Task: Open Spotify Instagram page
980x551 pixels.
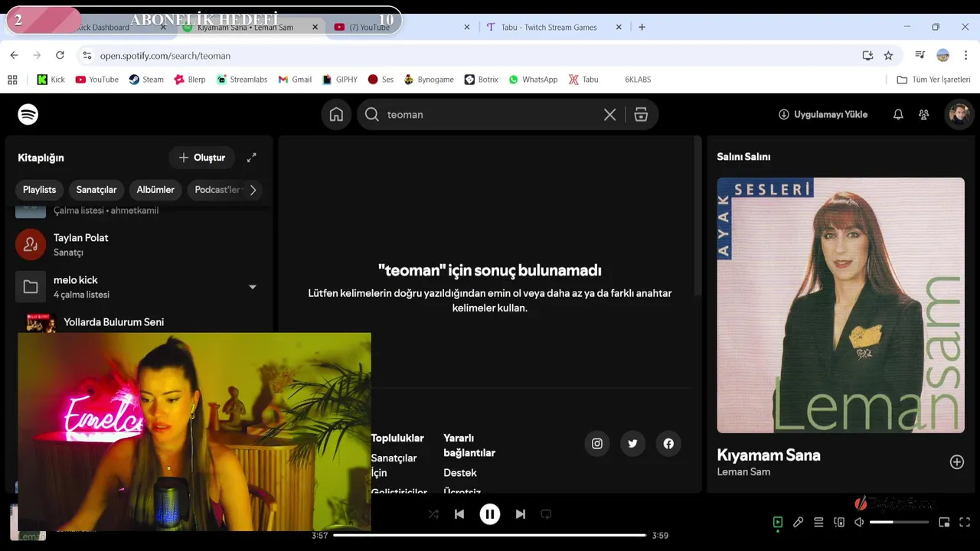Action: click(597, 444)
